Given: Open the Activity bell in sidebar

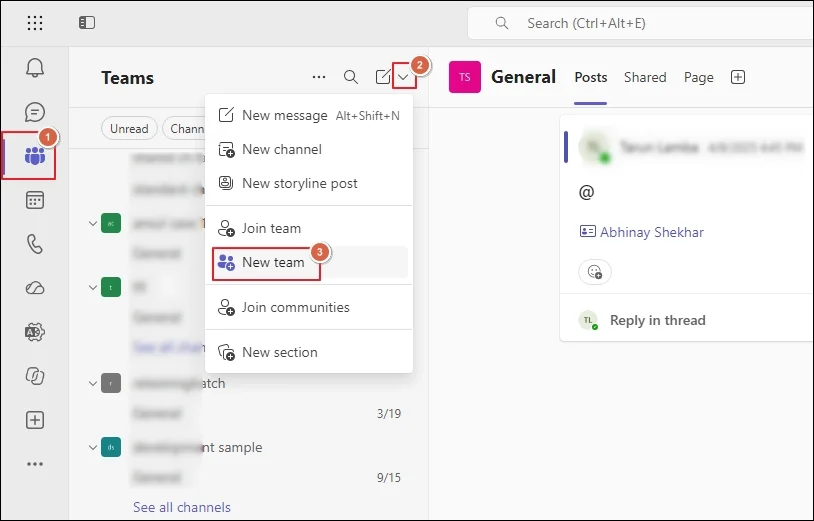Looking at the screenshot, I should (35, 67).
